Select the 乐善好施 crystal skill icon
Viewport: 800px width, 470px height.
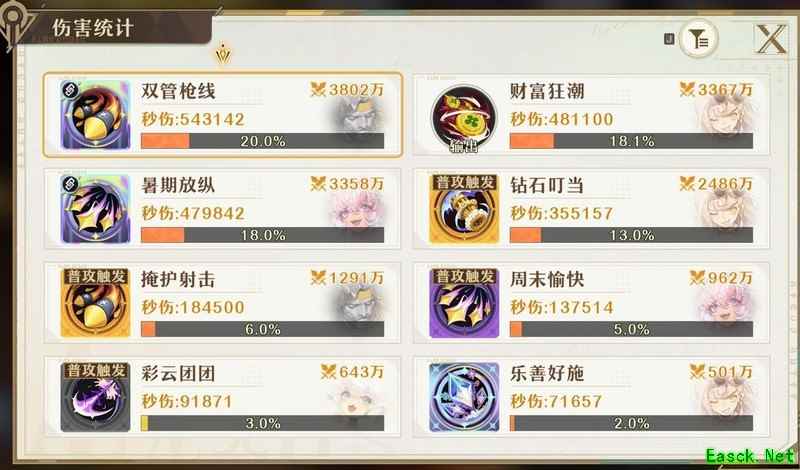coord(464,397)
